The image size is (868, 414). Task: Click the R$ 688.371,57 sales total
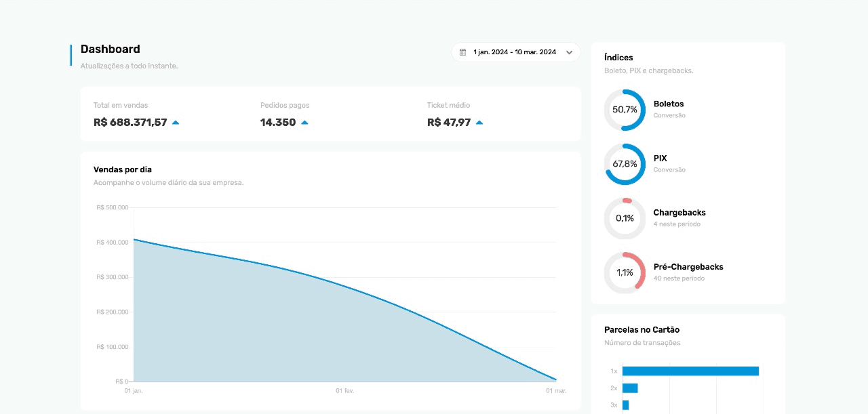130,123
